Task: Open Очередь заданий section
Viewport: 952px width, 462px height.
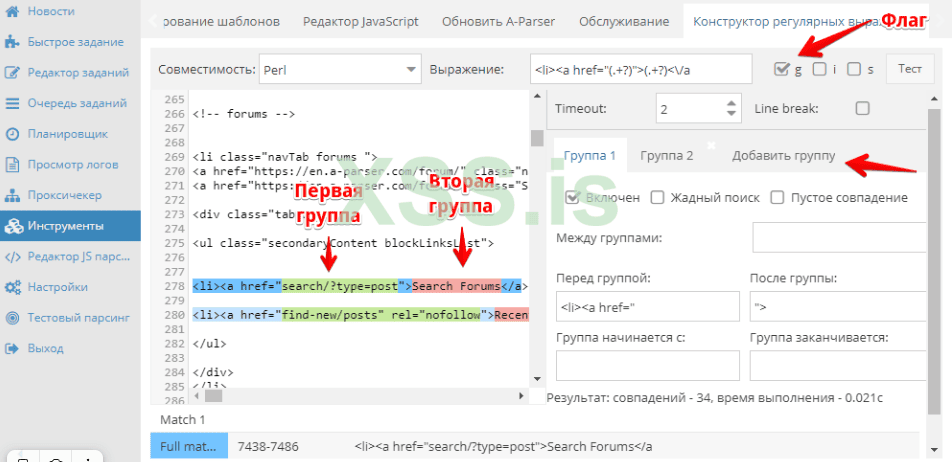Action: pyautogui.click(x=77, y=103)
